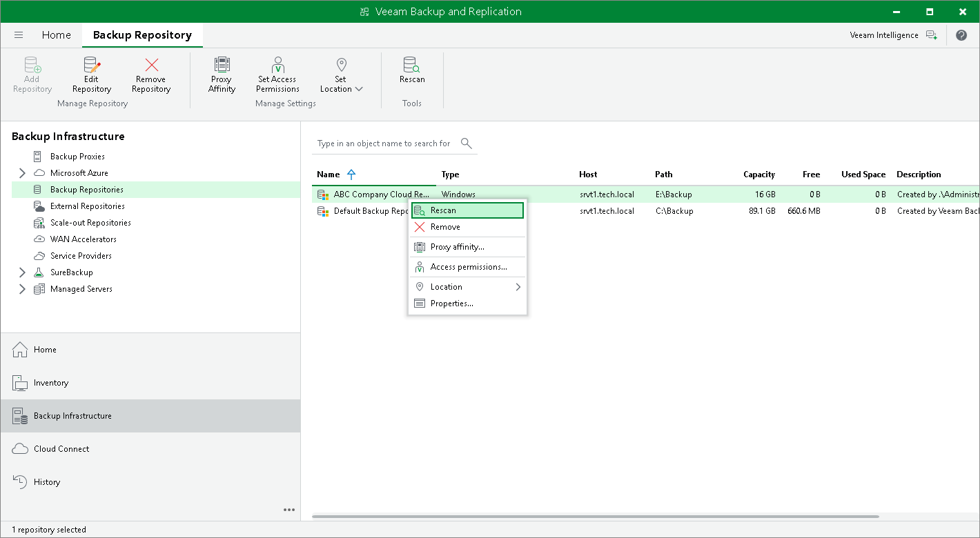This screenshot has width=980, height=538.
Task: Expand the Microsoft Azure tree node
Action: pyautogui.click(x=22, y=173)
